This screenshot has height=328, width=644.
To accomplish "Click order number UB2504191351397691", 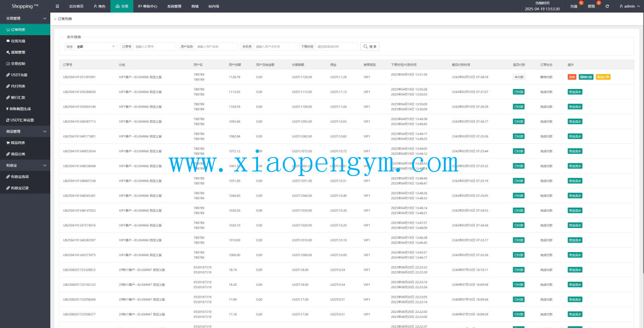I will click(x=79, y=77).
